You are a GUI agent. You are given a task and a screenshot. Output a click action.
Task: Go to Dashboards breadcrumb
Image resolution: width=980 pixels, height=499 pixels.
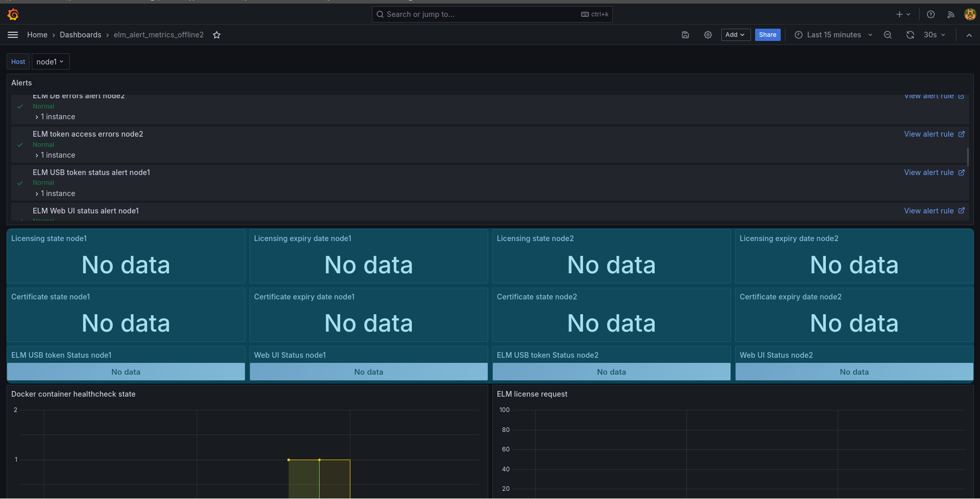coord(80,35)
